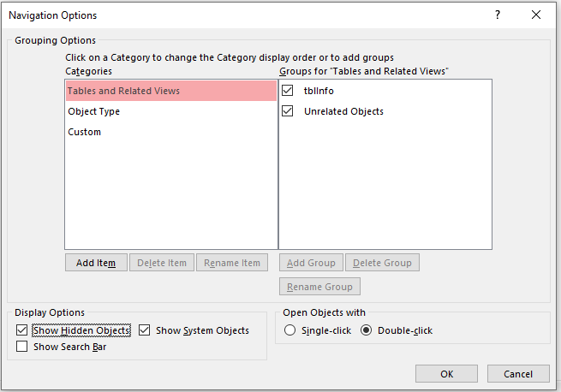Image resolution: width=561 pixels, height=392 pixels.
Task: Close the Navigation Options dialog
Action: click(536, 15)
